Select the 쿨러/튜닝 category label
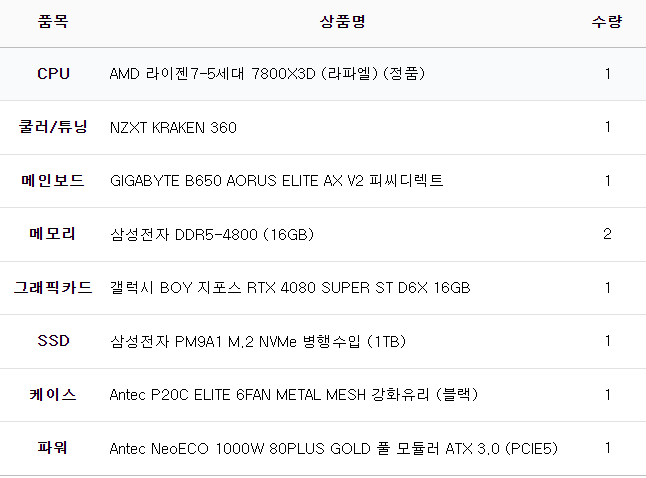This screenshot has width=646, height=478. click(x=53, y=127)
